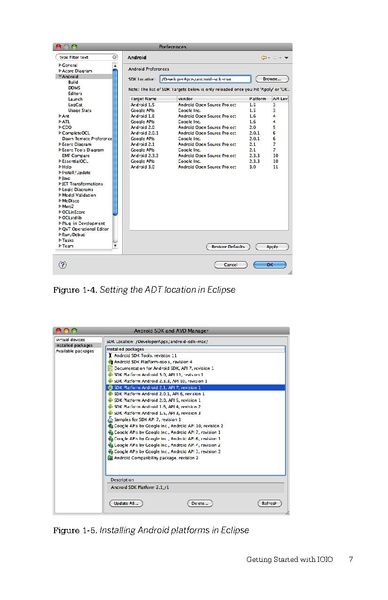Click the SDK Platform Android 2.0.1 icon

(x=110, y=394)
